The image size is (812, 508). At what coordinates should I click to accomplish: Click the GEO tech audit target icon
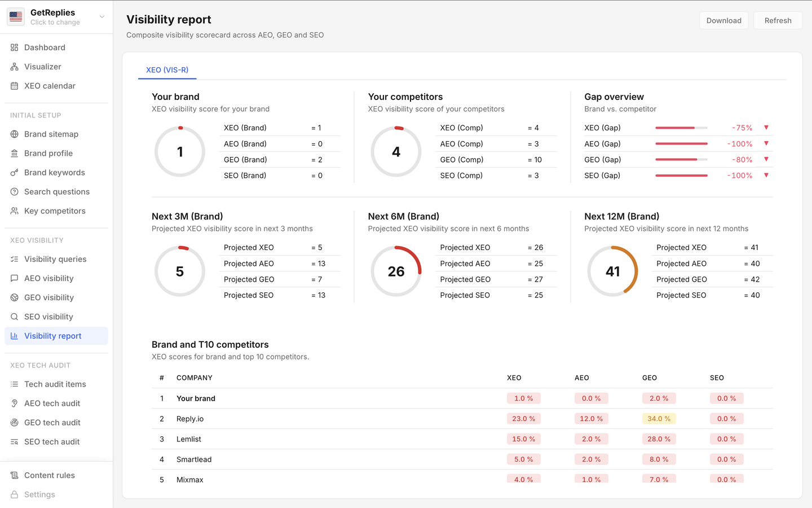pos(15,423)
